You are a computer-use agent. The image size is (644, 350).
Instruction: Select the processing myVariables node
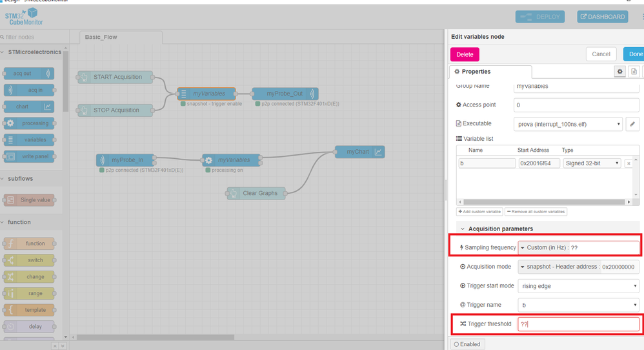tap(232, 160)
